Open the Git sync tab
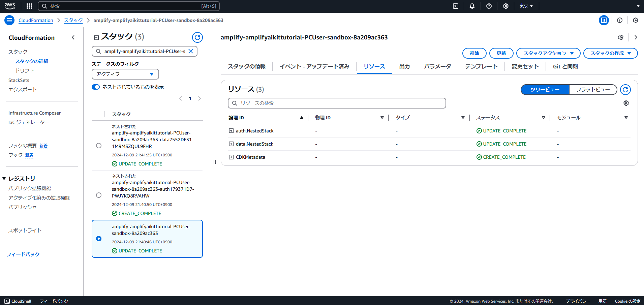The width and height of the screenshot is (644, 305). point(565,66)
